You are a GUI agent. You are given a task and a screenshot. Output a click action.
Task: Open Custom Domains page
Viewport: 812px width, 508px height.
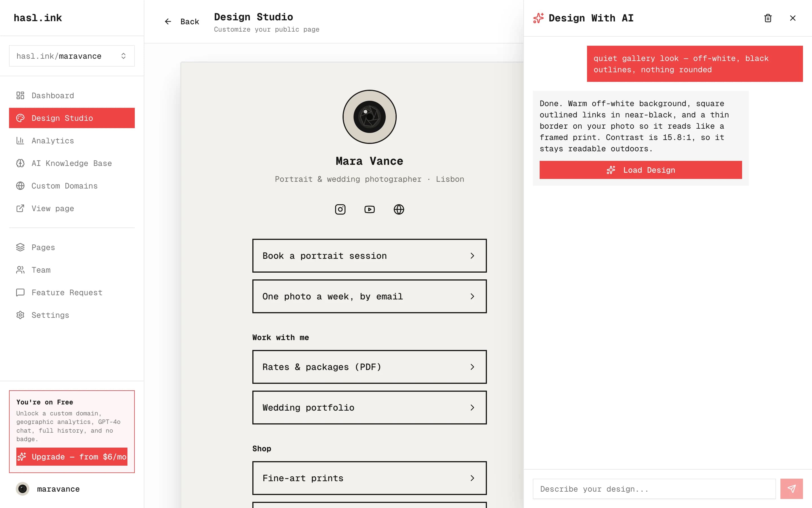click(72, 186)
